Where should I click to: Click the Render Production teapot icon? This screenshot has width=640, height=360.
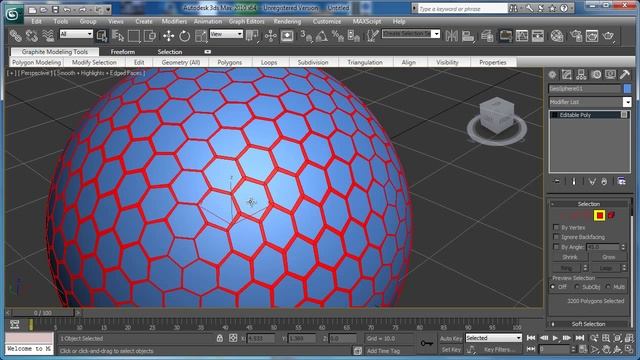coord(609,36)
